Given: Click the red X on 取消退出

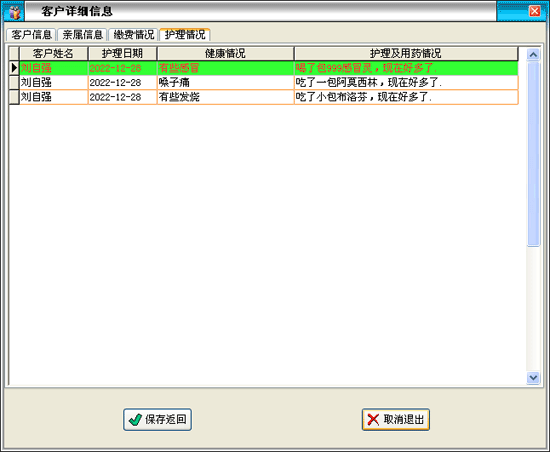Looking at the screenshot, I should pos(373,419).
